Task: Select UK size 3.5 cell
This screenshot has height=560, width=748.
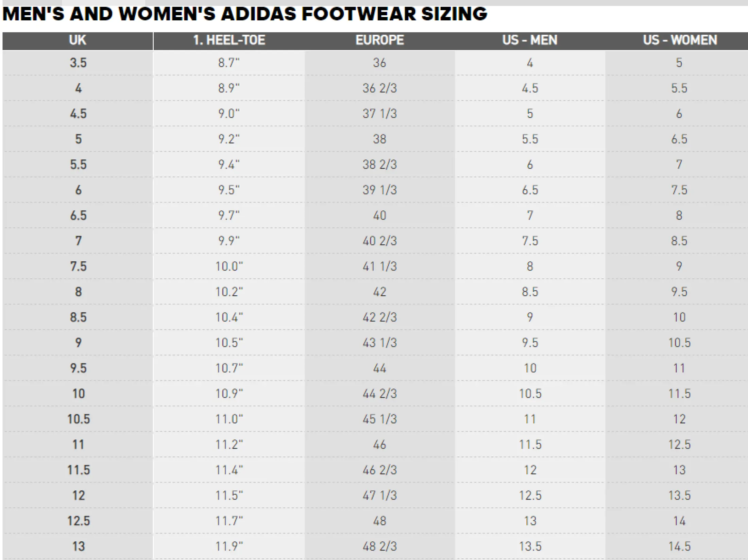Action: click(78, 63)
